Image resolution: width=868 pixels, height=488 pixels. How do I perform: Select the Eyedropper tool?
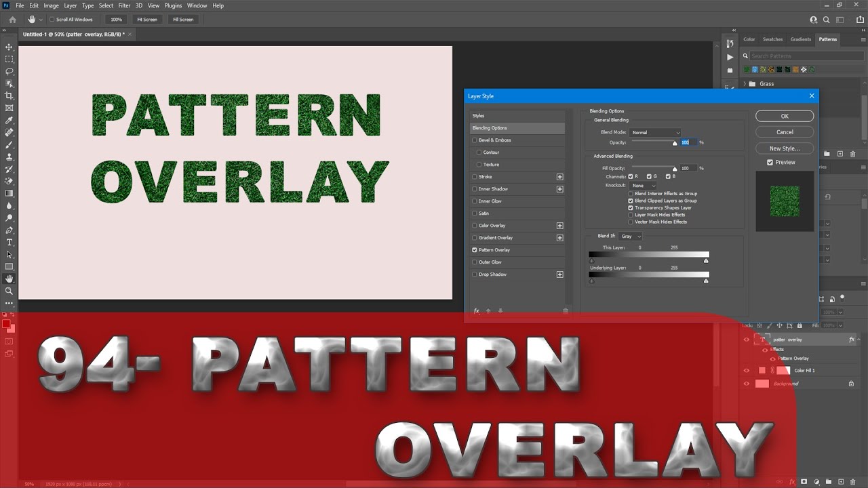pos(9,120)
